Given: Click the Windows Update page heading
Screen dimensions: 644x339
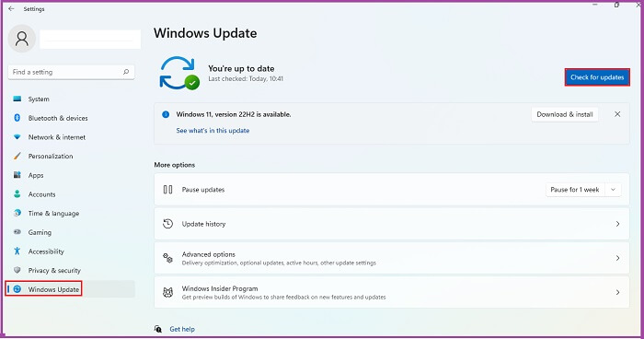Looking at the screenshot, I should click(x=205, y=33).
